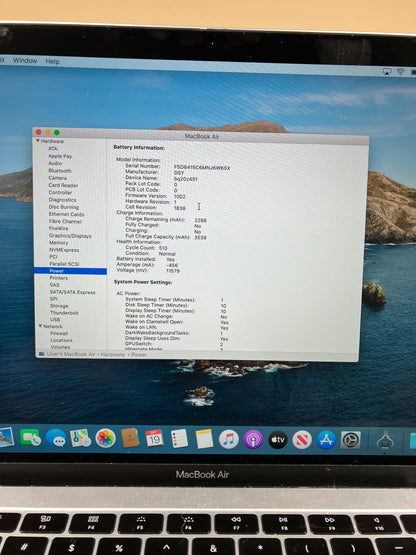This screenshot has height=555, width=416.
Task: Open the Help menu
Action: click(52, 61)
